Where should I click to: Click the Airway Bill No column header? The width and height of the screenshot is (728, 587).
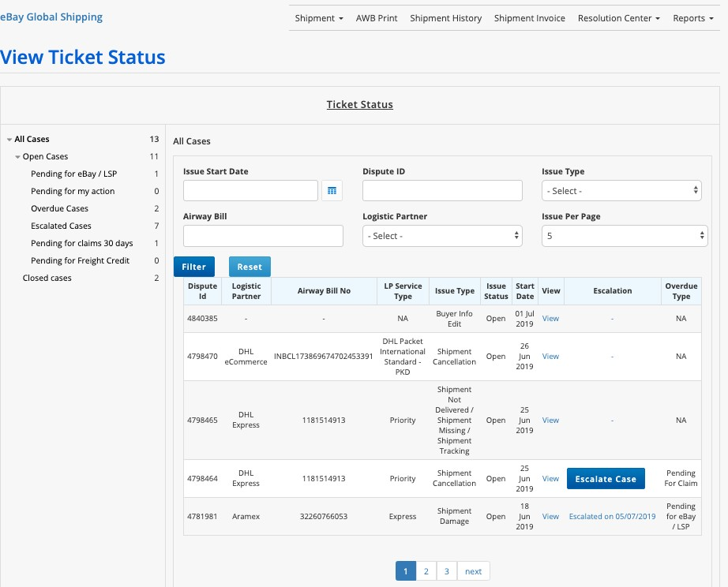pos(324,291)
